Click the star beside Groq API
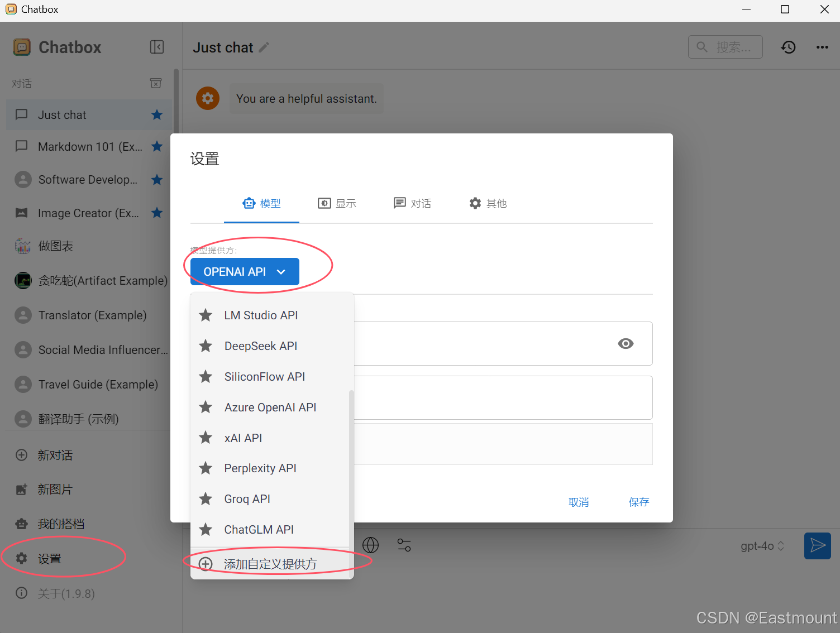Screen dimensions: 840x633 point(206,499)
